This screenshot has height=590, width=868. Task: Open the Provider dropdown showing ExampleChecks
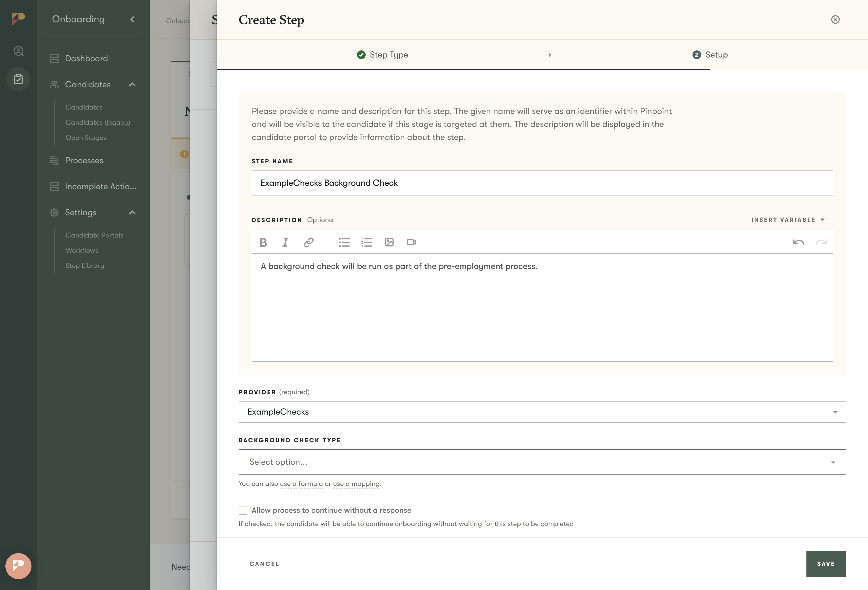coord(542,412)
